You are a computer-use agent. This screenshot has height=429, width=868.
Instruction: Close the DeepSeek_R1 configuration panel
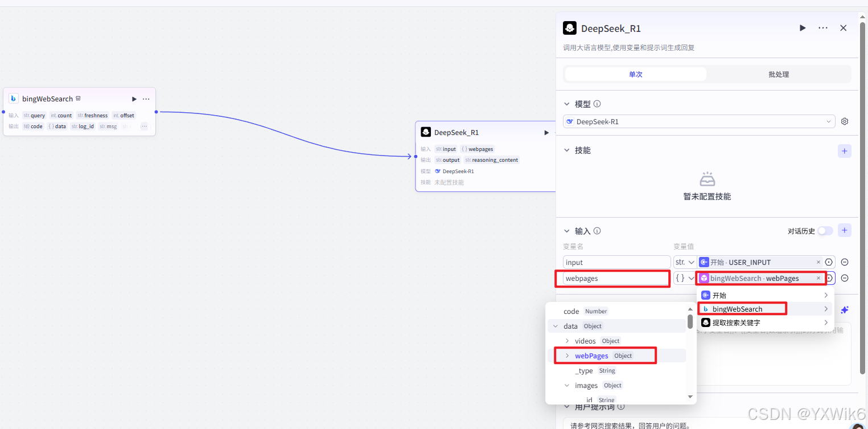tap(844, 28)
